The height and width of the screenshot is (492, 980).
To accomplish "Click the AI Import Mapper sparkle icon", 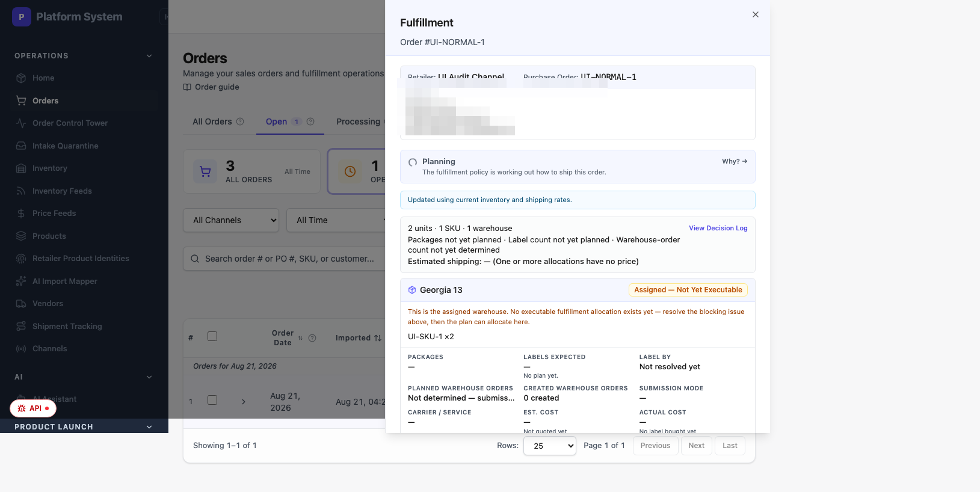I will pos(21,281).
